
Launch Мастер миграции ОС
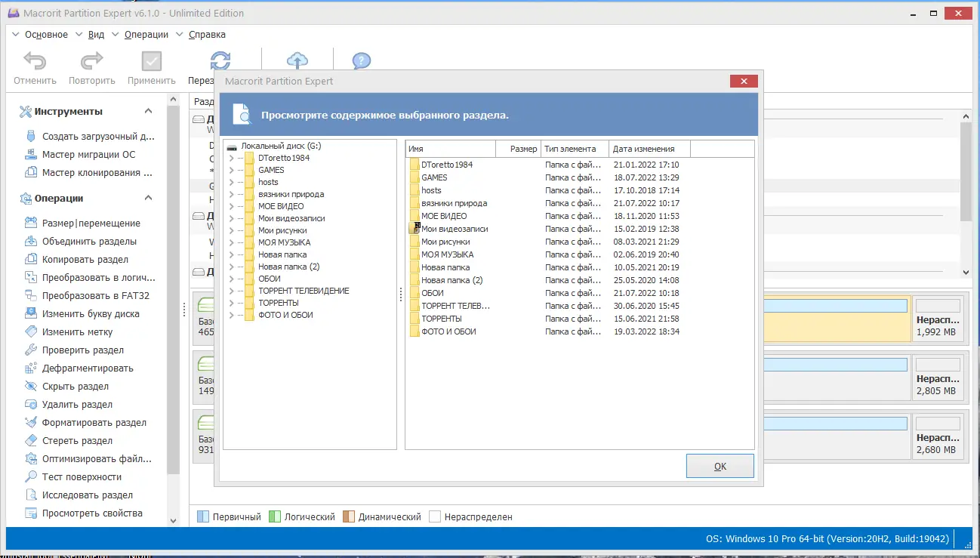pyautogui.click(x=90, y=155)
